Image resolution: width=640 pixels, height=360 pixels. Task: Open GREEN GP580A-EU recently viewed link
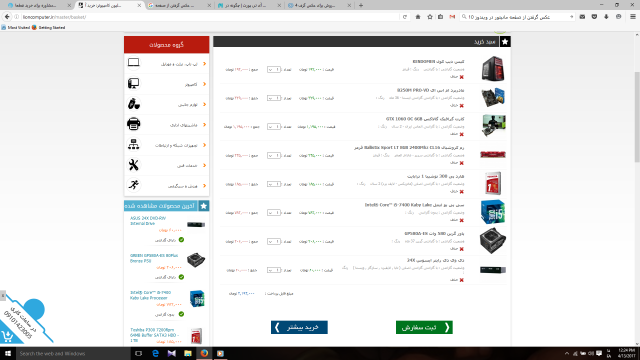click(154, 258)
